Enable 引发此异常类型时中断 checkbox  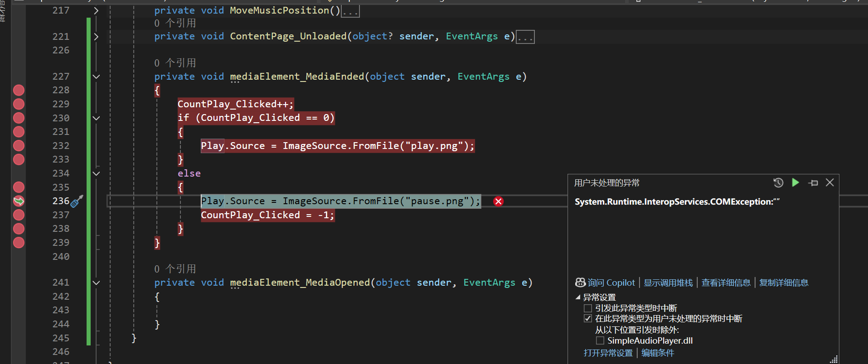588,308
